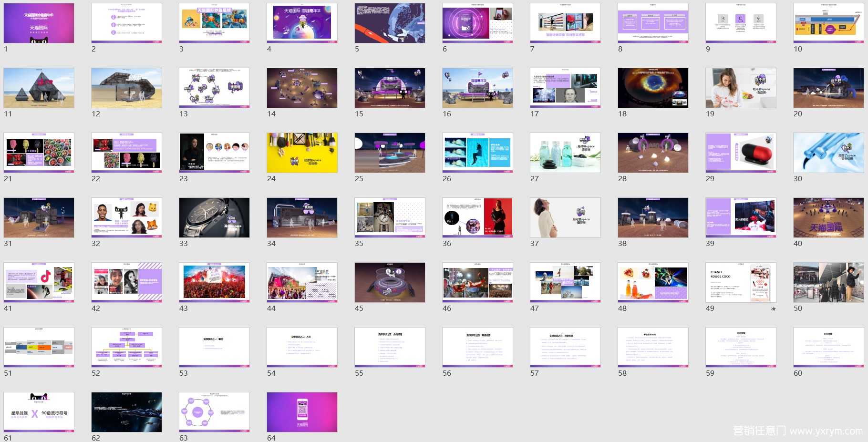Select slide 19 woman eating thumbnail
This screenshot has width=868, height=442.
741,88
